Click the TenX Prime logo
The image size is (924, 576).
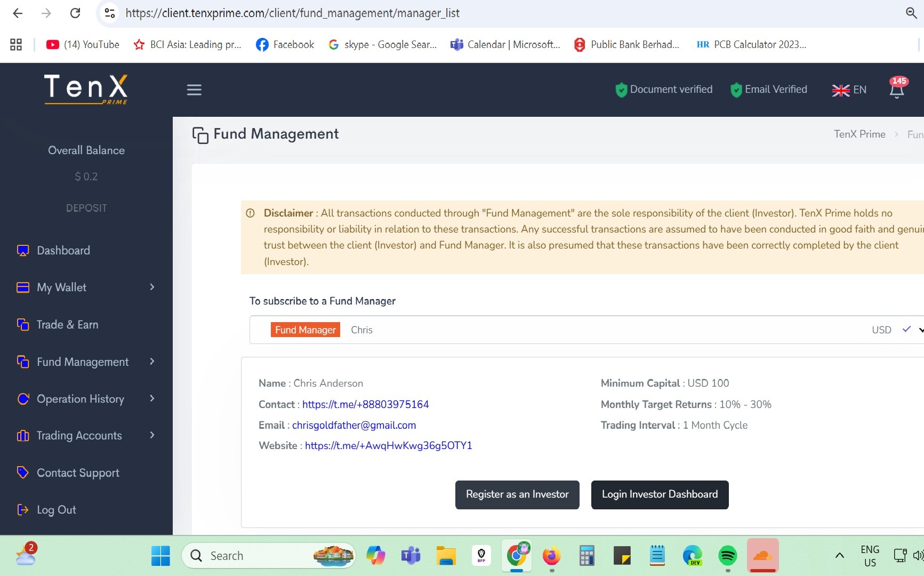tap(86, 89)
